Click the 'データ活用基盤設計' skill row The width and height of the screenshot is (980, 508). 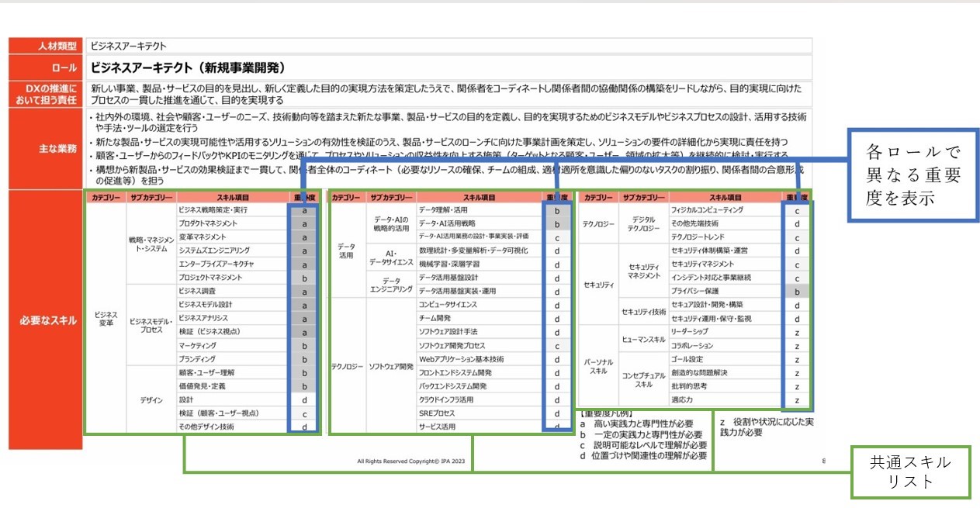point(448,278)
